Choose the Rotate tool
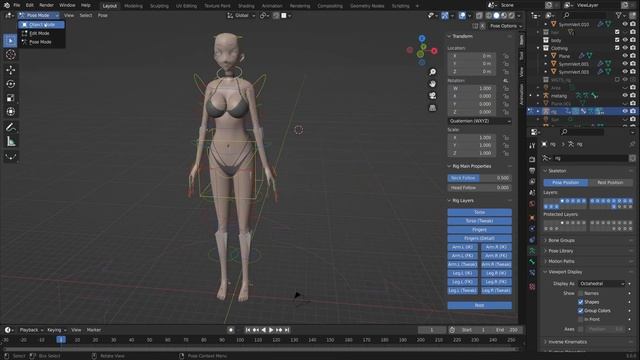The image size is (640, 360). (x=11, y=84)
